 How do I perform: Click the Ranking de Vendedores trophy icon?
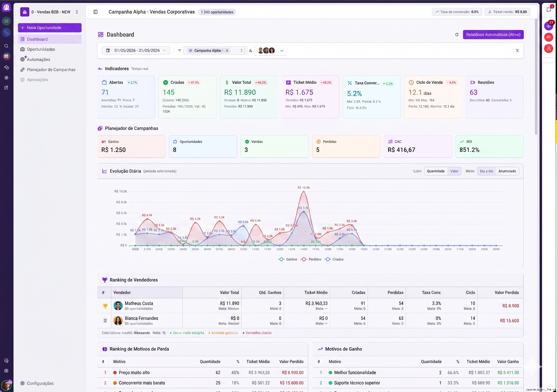point(105,280)
